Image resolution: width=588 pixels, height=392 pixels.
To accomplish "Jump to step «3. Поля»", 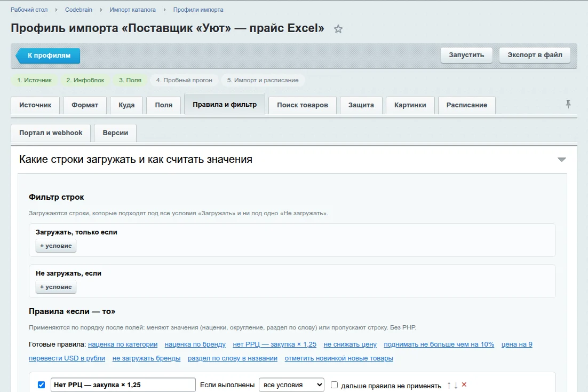I will pyautogui.click(x=130, y=80).
